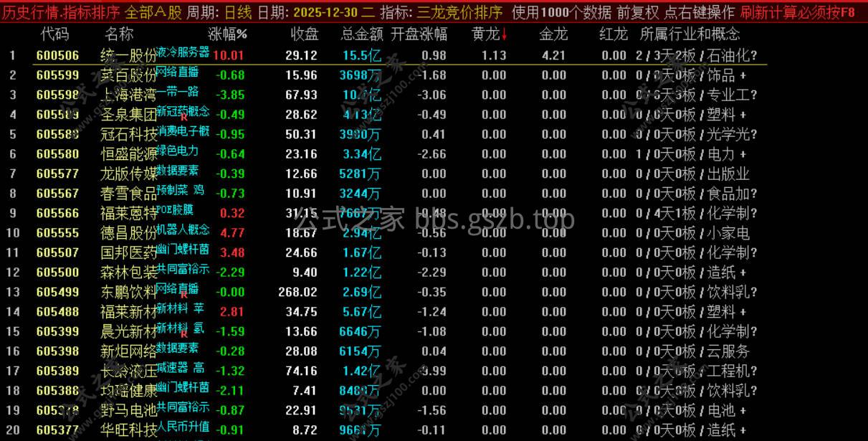Screen dimensions: 868x441
Task: Sort by the 名称 column header
Action: point(119,34)
